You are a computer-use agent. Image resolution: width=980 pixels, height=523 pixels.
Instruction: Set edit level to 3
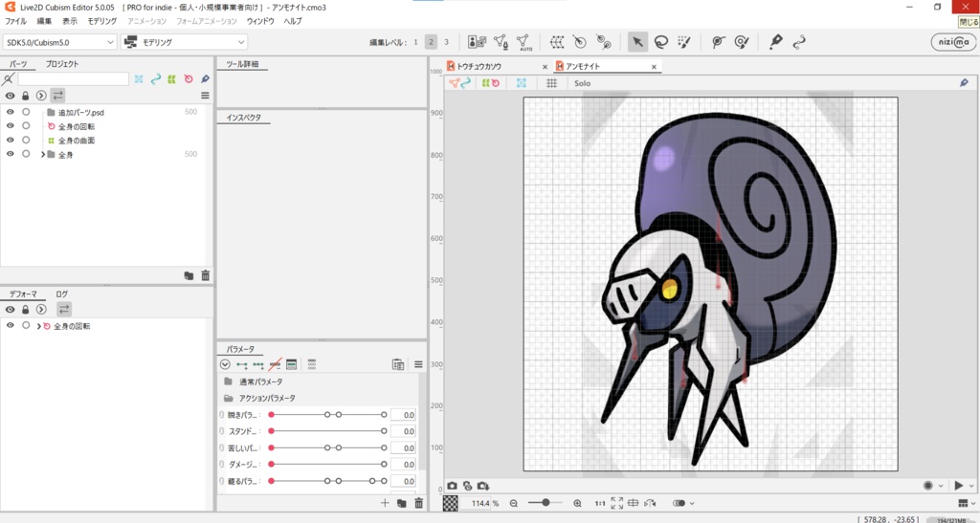pos(446,42)
